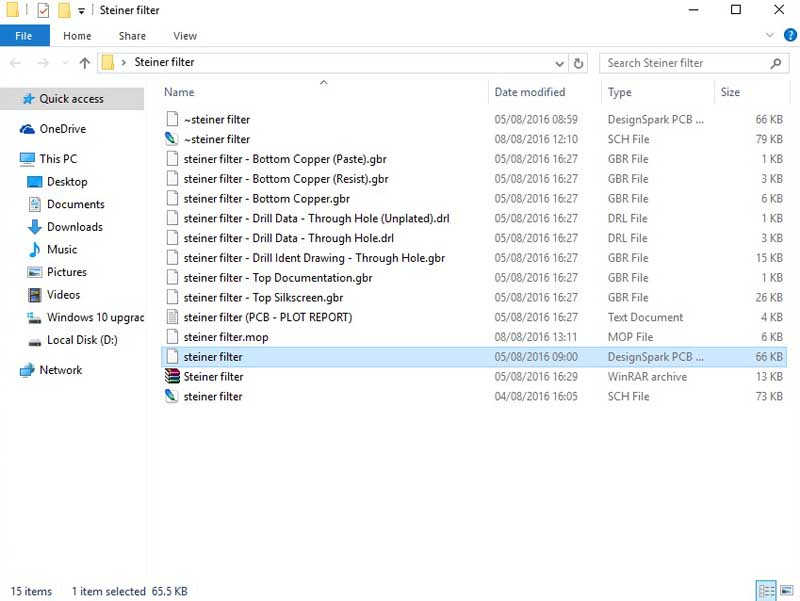Open the File menu
Image resolution: width=800 pixels, height=601 pixels.
(24, 36)
